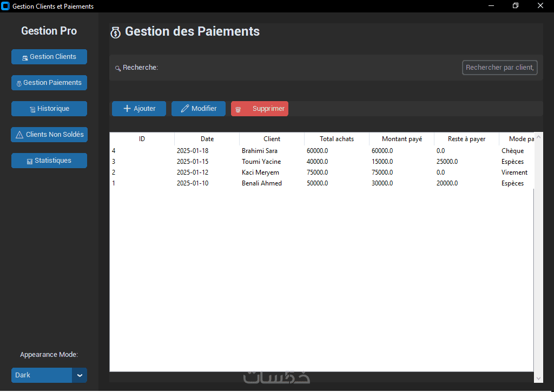Click date 2025-01-12 cell
Viewport: 554px width, 392px height.
[193, 172]
